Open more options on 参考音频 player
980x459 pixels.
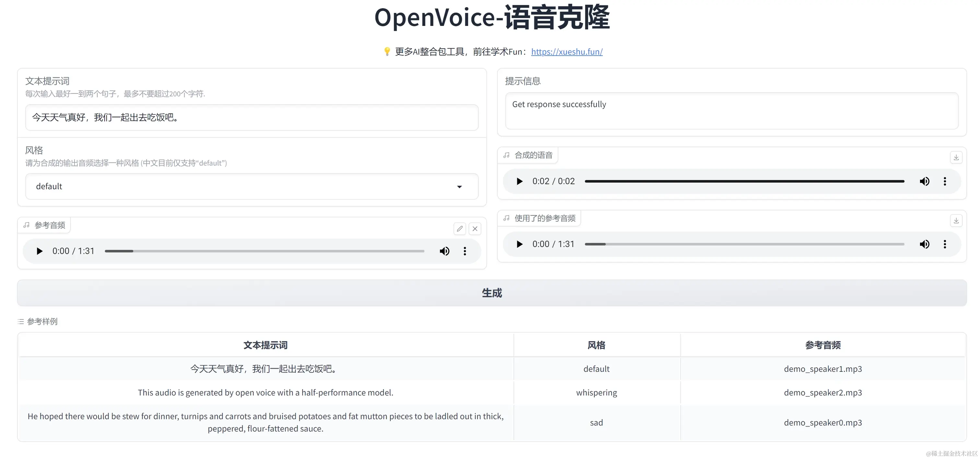[x=464, y=251]
